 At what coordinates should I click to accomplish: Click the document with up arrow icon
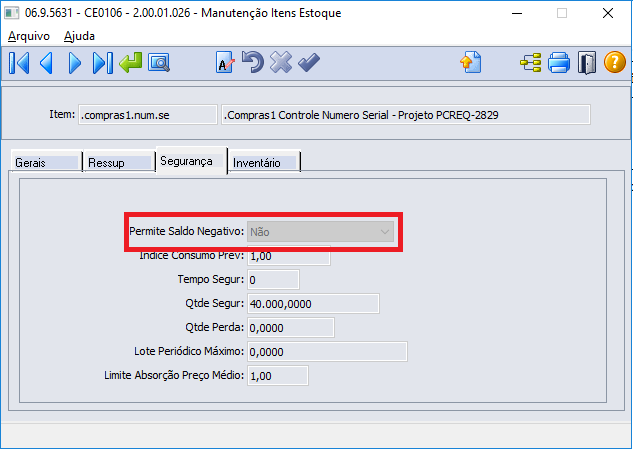tap(471, 63)
